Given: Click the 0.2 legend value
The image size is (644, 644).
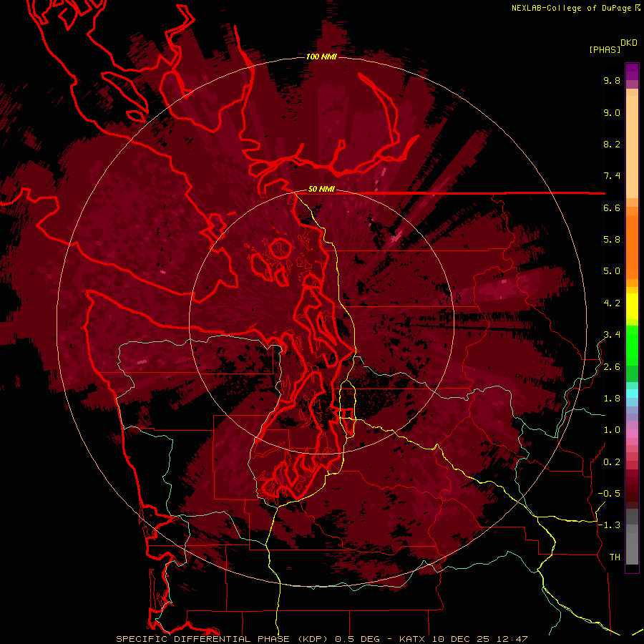Looking at the screenshot, I should point(612,462).
